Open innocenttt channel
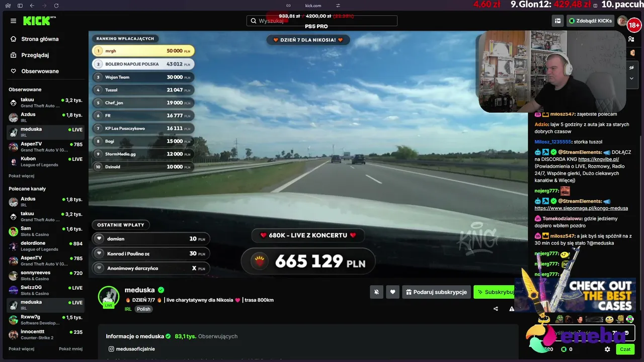 coord(45,334)
